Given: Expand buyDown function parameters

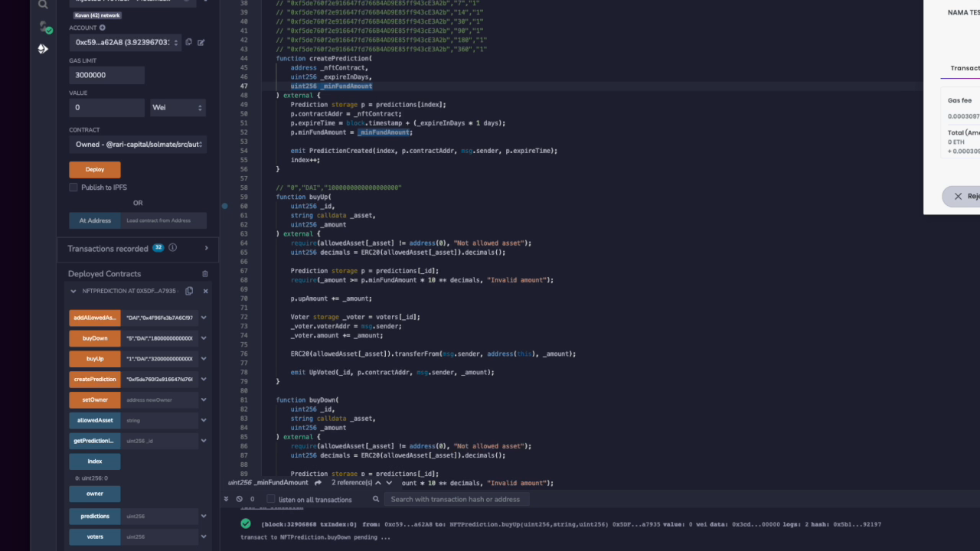Looking at the screenshot, I should (x=204, y=338).
